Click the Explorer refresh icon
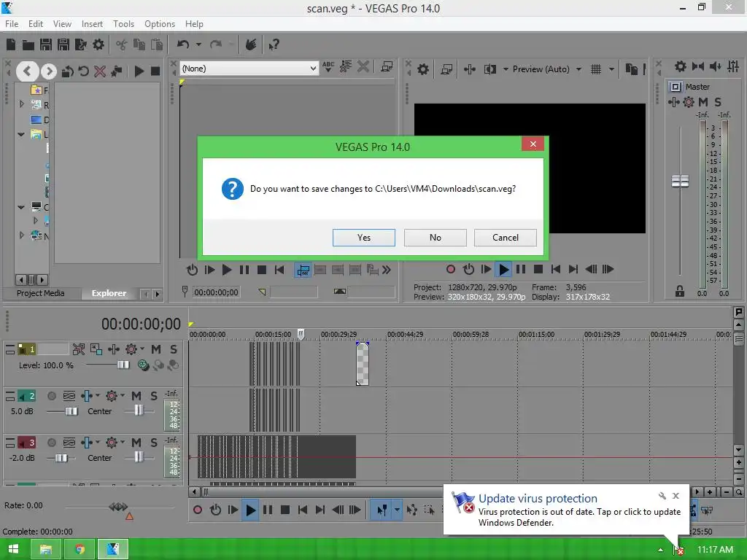 [83, 71]
